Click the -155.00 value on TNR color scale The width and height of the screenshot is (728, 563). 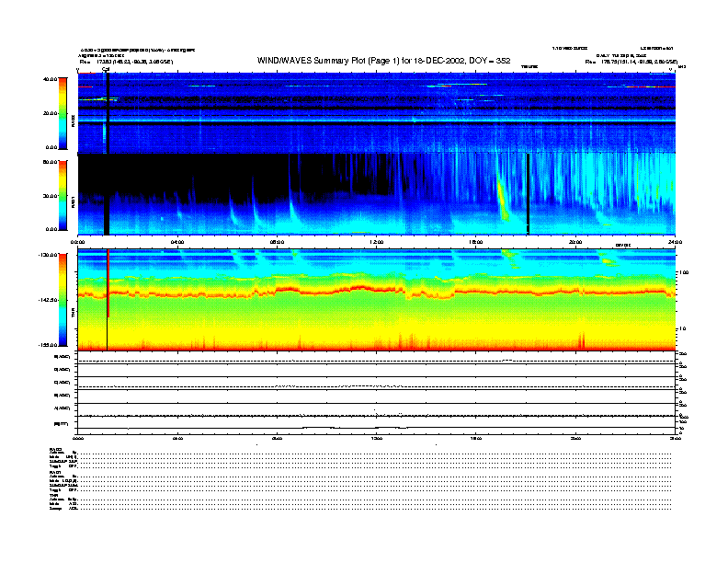(48, 345)
